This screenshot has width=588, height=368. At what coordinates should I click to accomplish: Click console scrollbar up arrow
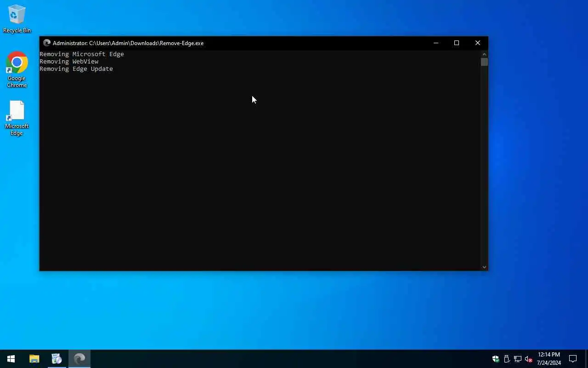[484, 54]
